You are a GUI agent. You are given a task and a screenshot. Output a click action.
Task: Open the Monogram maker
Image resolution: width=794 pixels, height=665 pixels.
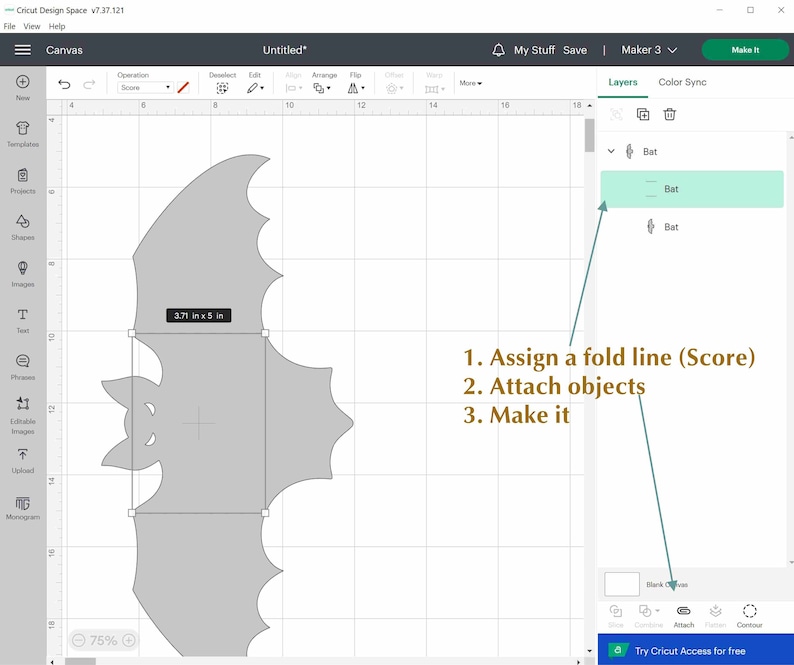point(22,508)
